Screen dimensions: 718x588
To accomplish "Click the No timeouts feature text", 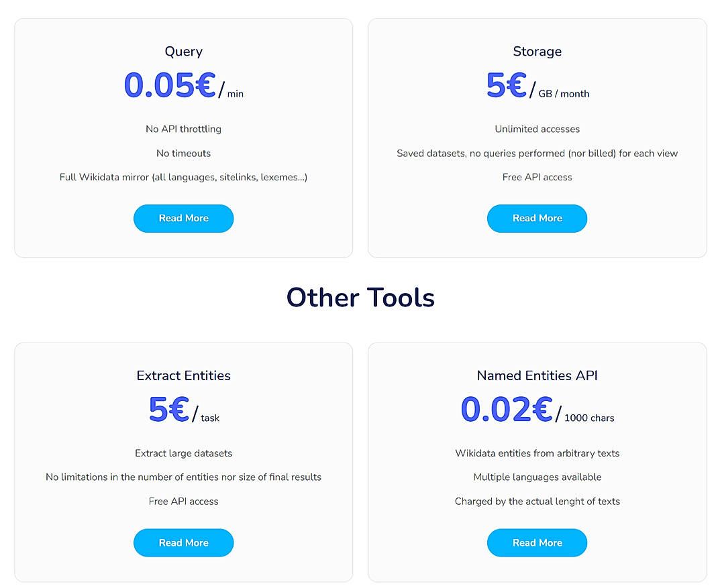I will (183, 153).
